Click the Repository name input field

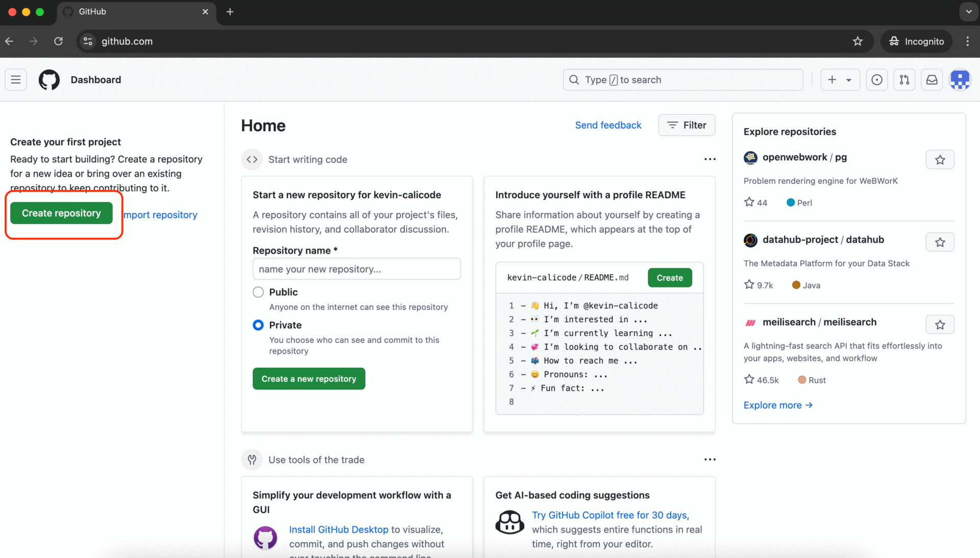[x=357, y=269]
